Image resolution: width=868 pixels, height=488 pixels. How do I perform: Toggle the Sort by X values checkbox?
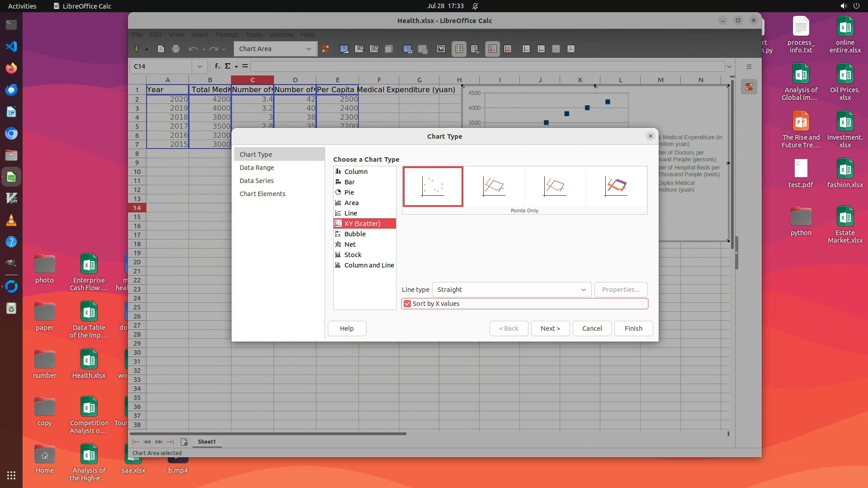tap(407, 304)
